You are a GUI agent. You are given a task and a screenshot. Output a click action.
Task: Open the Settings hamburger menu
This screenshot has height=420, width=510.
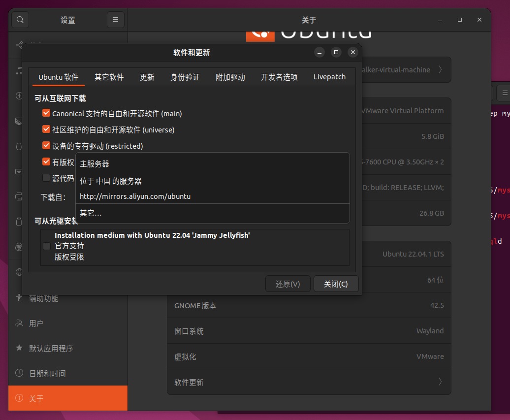pos(116,20)
